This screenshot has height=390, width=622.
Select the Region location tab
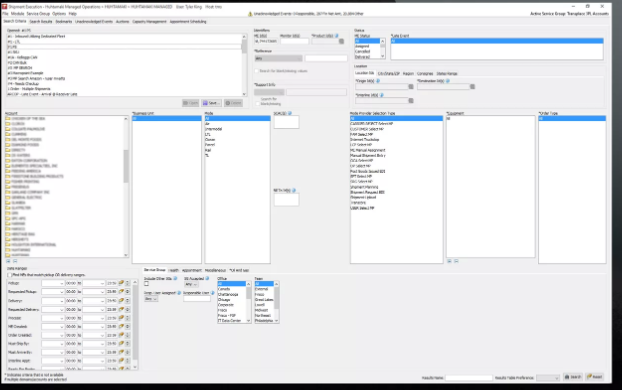408,74
